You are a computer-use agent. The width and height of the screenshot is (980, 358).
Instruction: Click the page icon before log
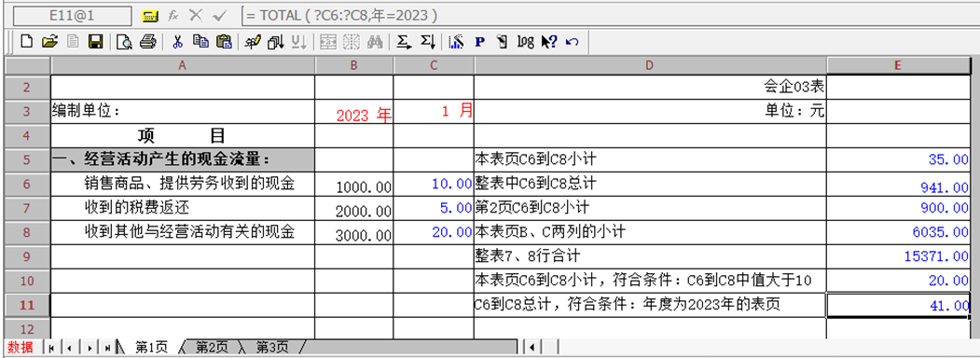point(502,42)
